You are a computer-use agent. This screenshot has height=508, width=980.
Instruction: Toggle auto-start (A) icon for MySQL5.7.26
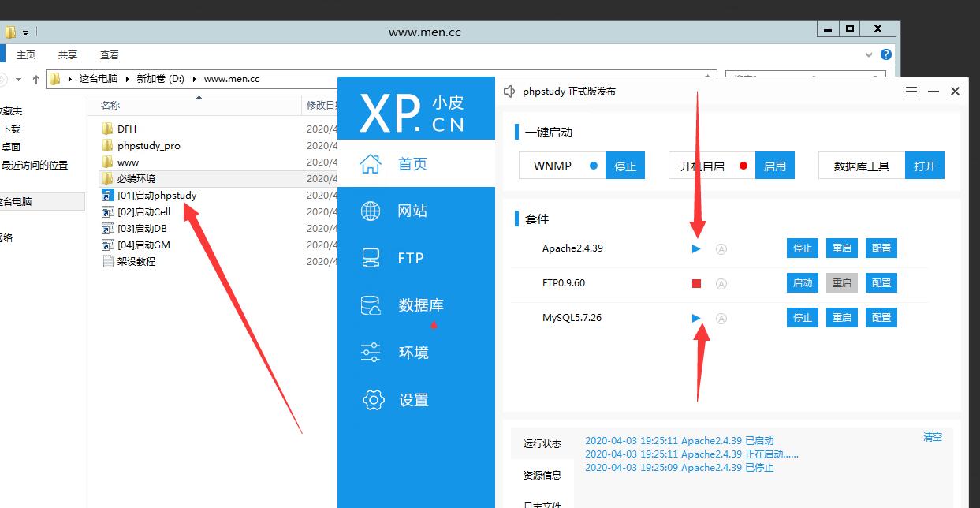[x=721, y=319]
